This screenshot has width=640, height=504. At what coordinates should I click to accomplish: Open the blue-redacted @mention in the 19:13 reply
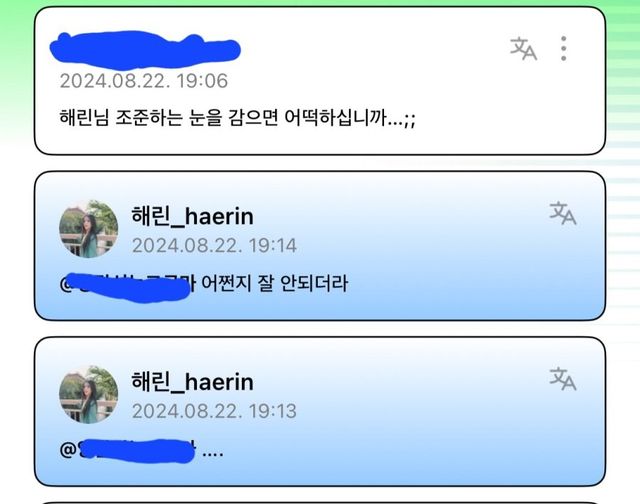[127, 451]
